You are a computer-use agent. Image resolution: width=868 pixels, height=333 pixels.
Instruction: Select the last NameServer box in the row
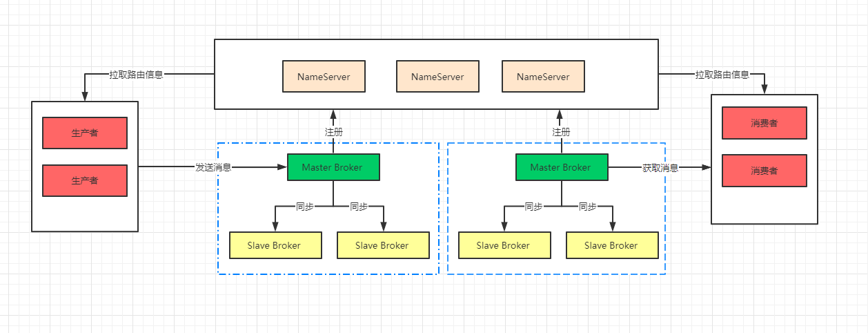coord(543,77)
